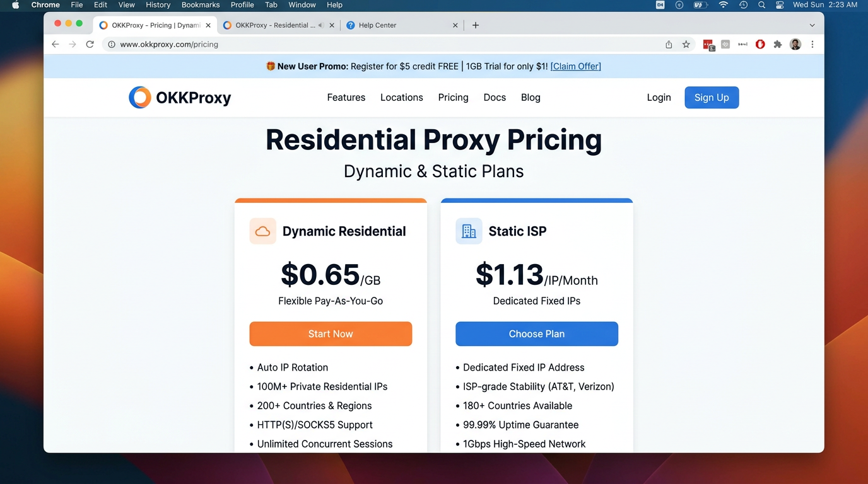
Task: Click the Static ISP building icon
Action: pyautogui.click(x=469, y=231)
